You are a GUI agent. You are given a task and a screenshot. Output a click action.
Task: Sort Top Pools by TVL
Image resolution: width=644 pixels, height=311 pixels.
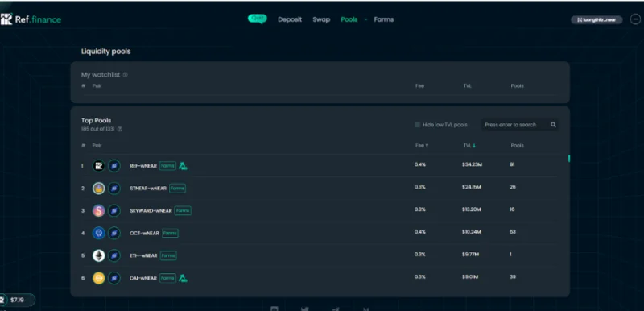tap(469, 146)
